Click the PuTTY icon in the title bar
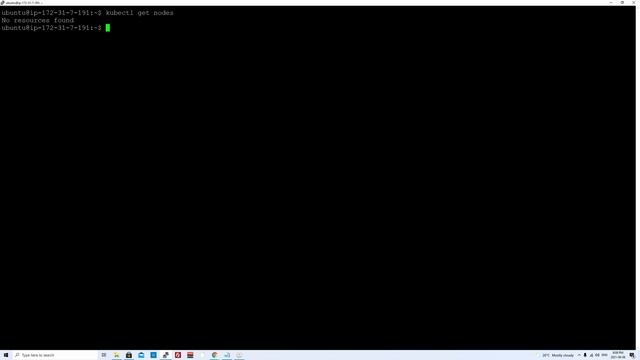This screenshot has height=360, width=640. point(2,2)
